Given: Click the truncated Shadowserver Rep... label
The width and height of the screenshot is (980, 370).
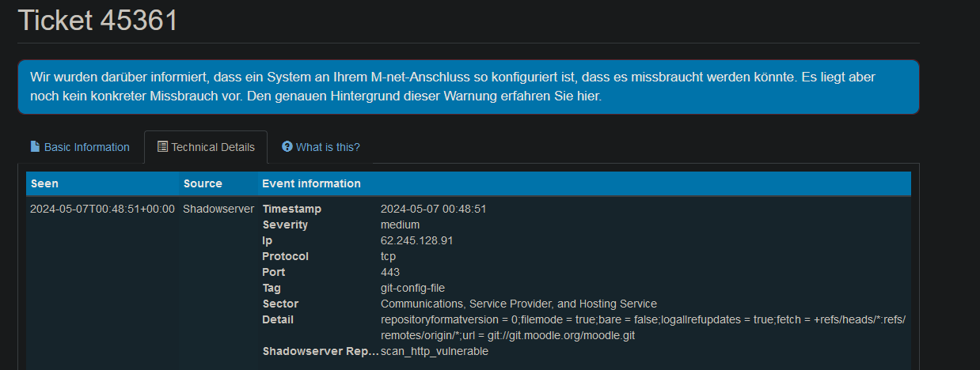Looking at the screenshot, I should coord(319,351).
